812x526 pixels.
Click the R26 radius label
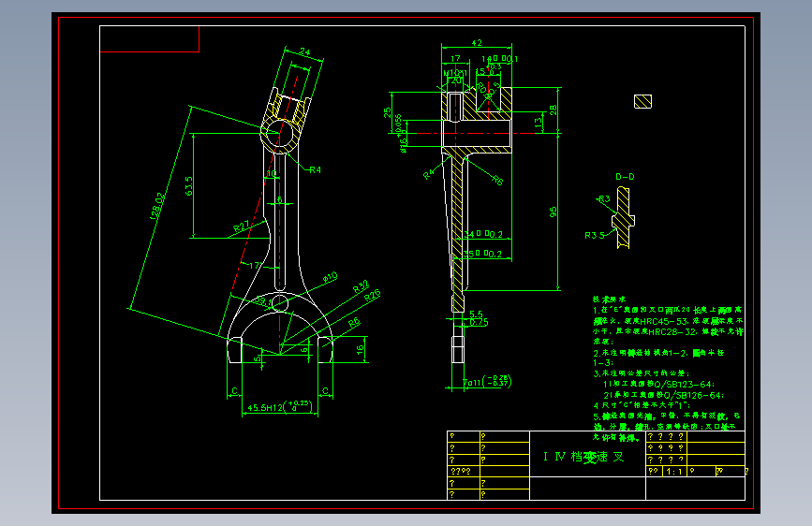pos(373,295)
